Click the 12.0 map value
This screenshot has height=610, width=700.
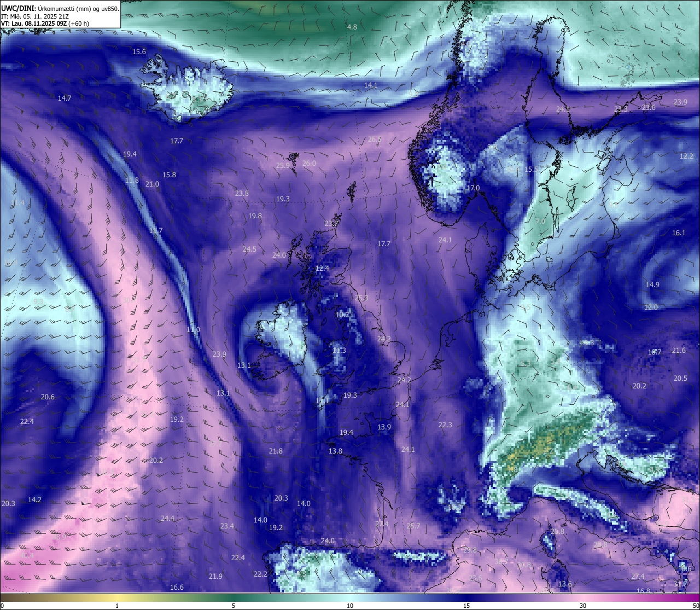click(x=651, y=307)
